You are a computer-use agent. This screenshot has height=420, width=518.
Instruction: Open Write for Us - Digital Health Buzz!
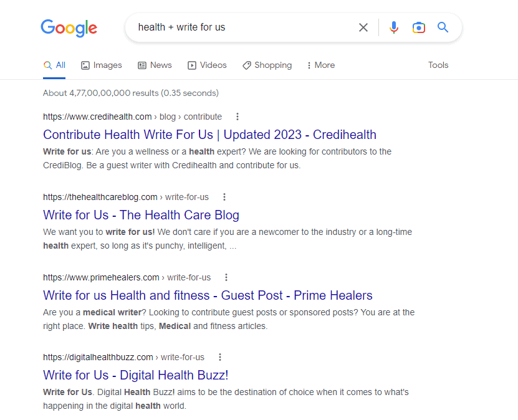(x=135, y=375)
